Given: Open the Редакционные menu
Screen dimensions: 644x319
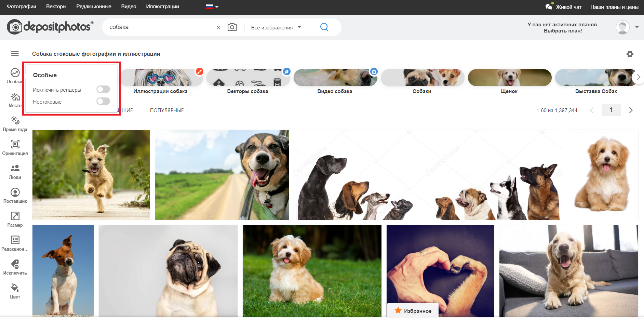Looking at the screenshot, I should pyautogui.click(x=94, y=6).
